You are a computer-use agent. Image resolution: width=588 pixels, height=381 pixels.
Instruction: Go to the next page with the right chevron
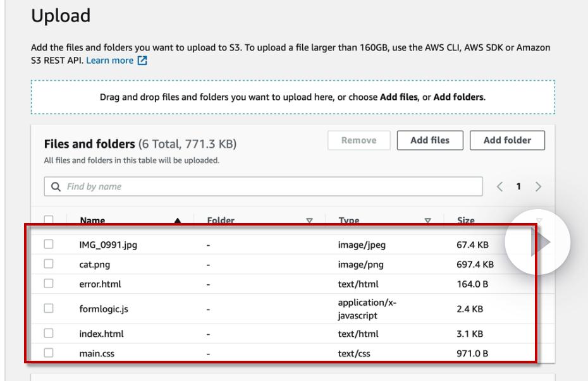click(538, 186)
